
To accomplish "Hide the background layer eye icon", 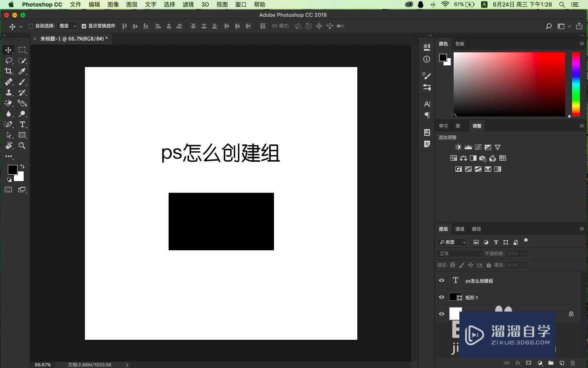I will click(x=441, y=314).
